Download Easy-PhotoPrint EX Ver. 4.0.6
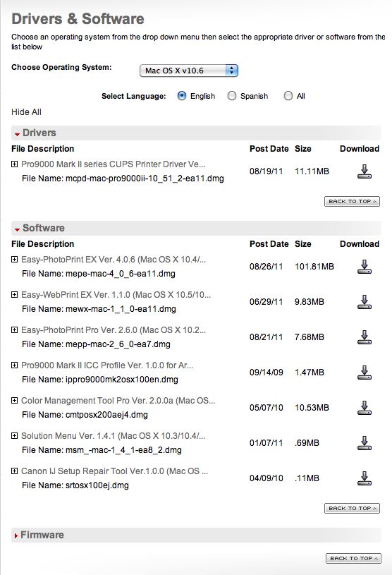392x575 pixels. [365, 267]
